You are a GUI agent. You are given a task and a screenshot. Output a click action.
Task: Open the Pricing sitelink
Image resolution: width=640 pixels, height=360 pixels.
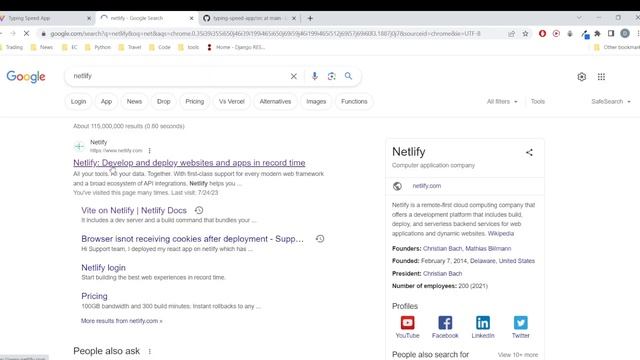click(94, 296)
